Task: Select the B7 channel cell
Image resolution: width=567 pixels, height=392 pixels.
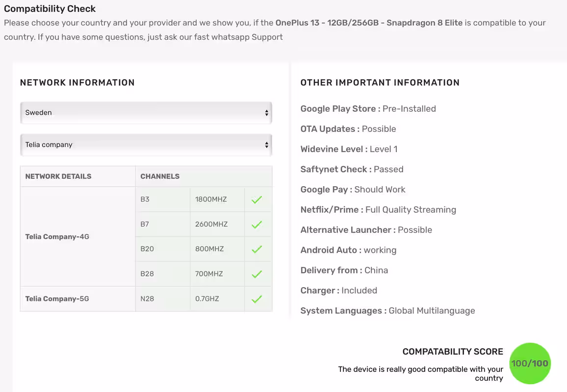Action: point(163,224)
